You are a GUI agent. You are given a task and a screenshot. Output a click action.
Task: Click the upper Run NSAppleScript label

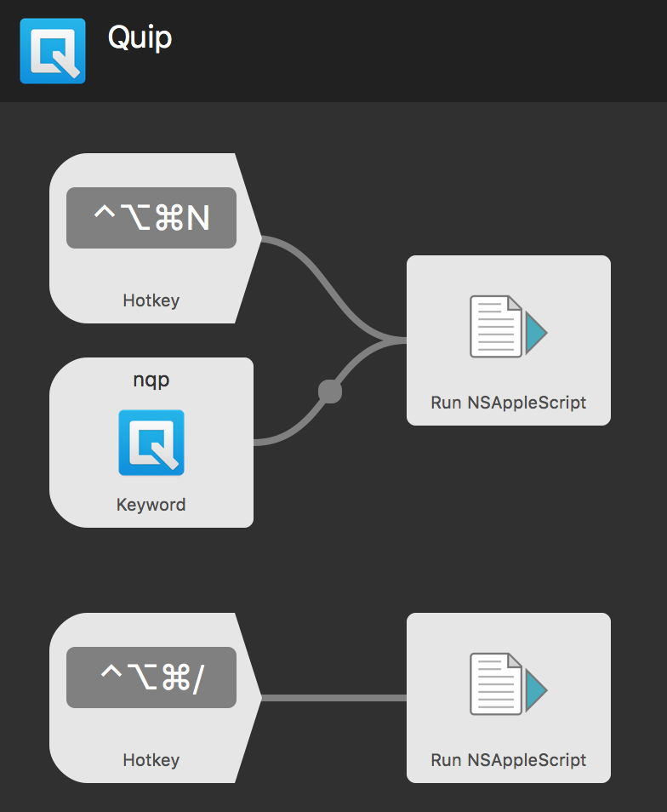point(509,403)
